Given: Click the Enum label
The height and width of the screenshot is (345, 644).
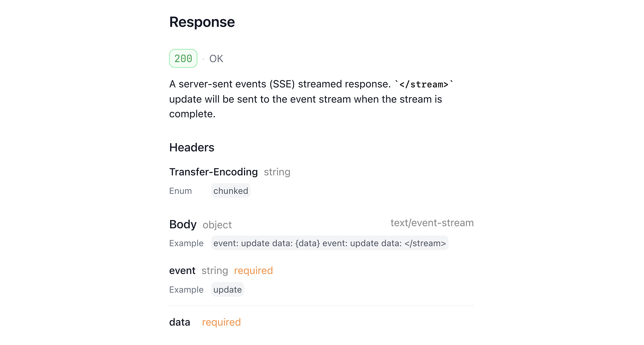Looking at the screenshot, I should [x=180, y=191].
